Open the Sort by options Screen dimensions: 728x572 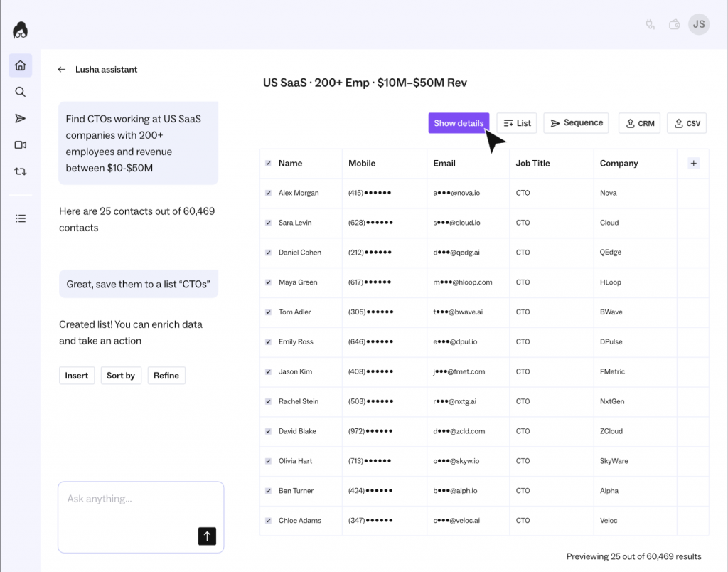tap(121, 376)
